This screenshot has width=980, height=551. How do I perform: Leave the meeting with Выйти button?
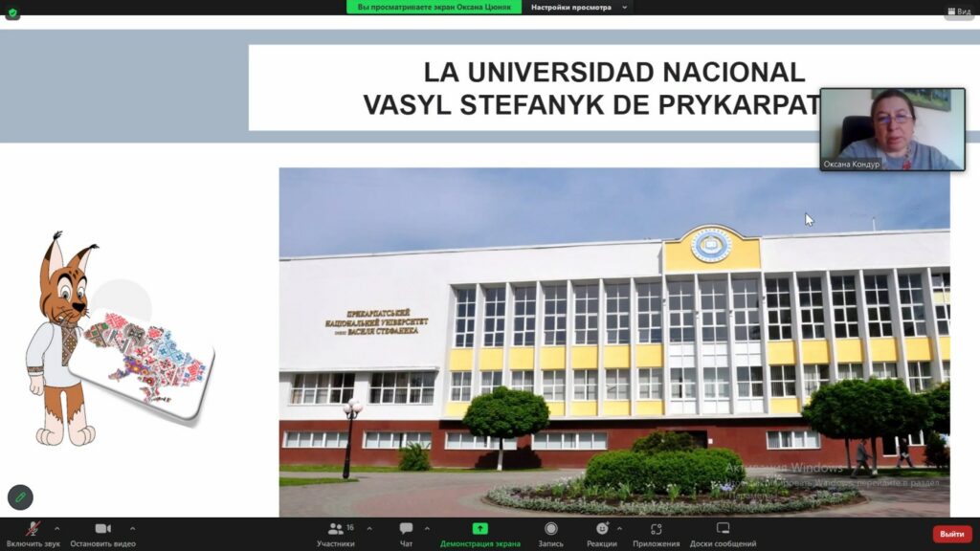coord(951,534)
